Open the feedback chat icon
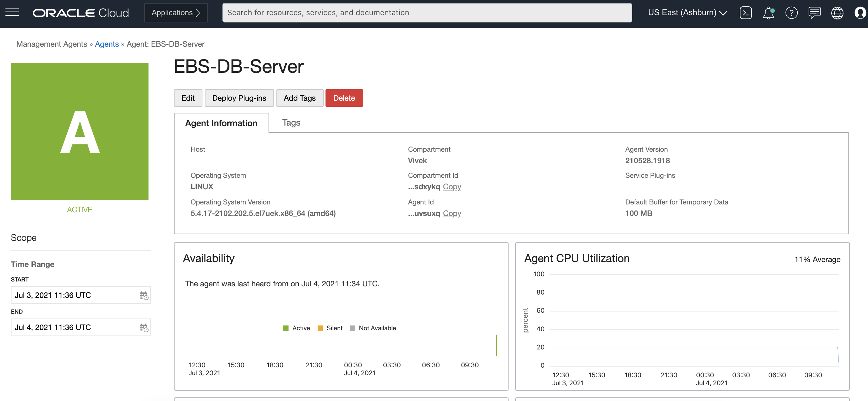Screen dimensions: 868x401 (814, 13)
